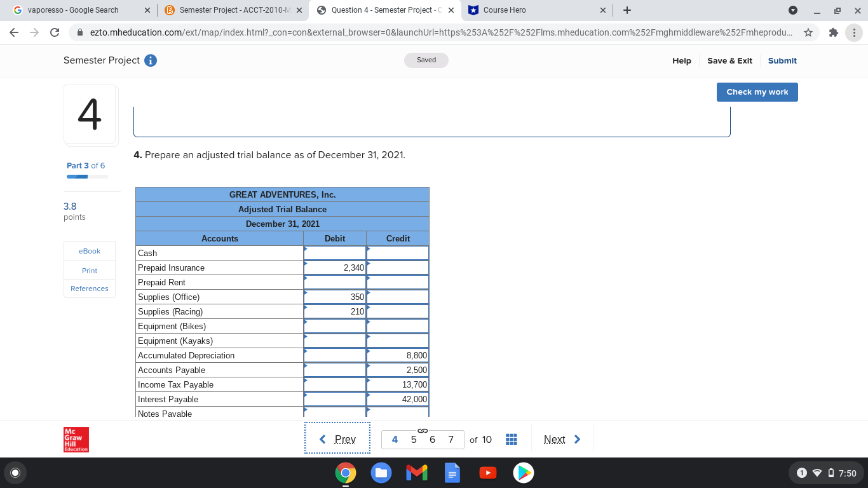The height and width of the screenshot is (488, 868).
Task: Open the Files app on the shelf
Action: [x=381, y=473]
